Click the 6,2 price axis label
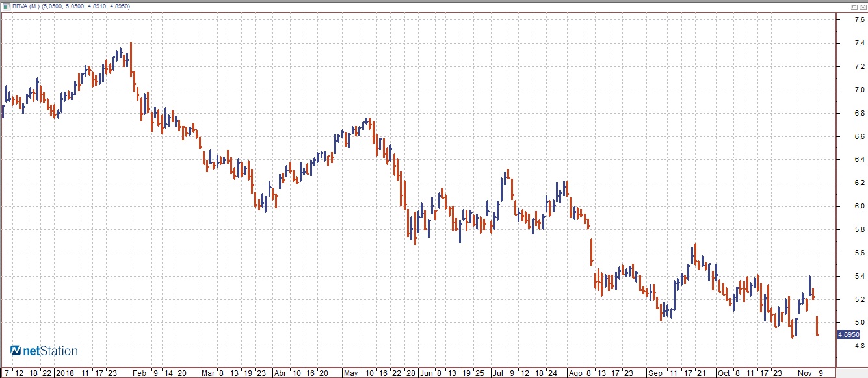Viewport: 868px width, 378px height. point(859,183)
